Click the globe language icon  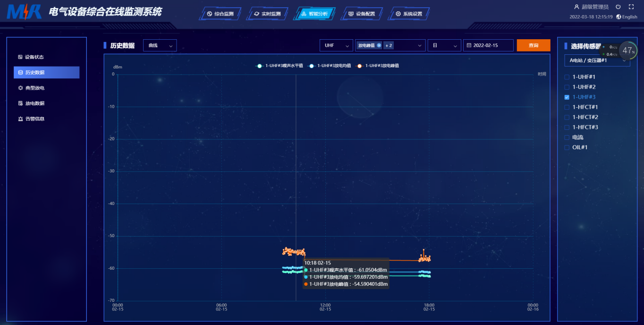(619, 17)
